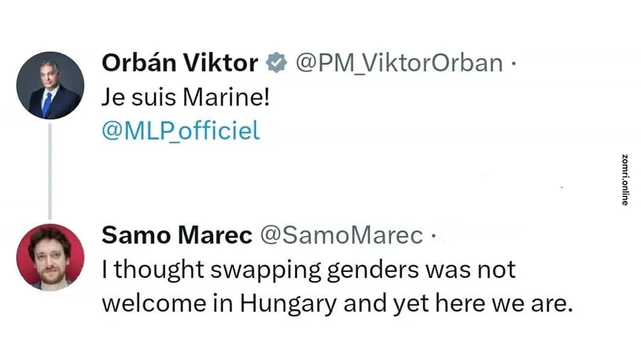Open Orbán Viktor's profile picture
This screenshot has width=641, height=360.
pyautogui.click(x=50, y=85)
